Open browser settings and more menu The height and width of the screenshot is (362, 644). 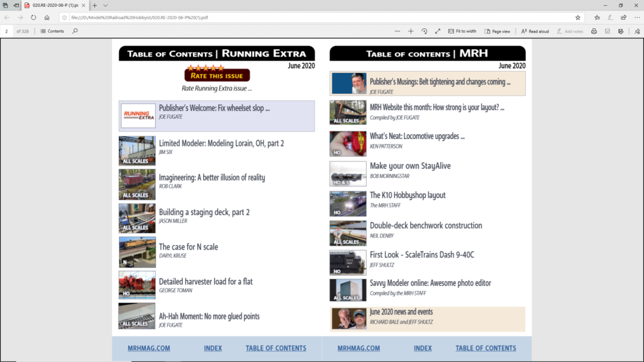pyautogui.click(x=637, y=18)
